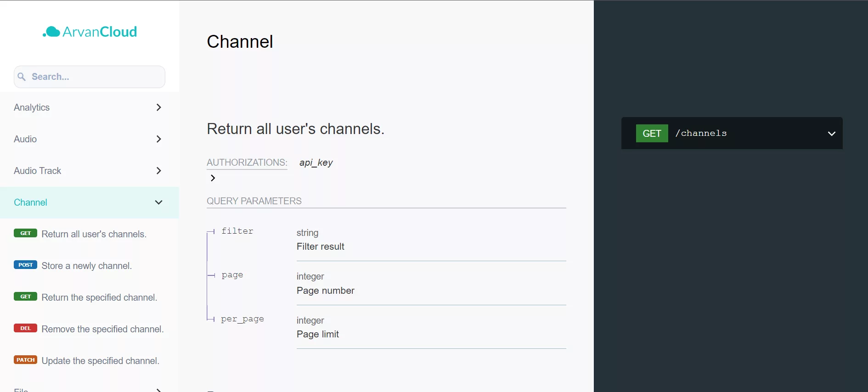Click the search magnifier icon

click(22, 77)
